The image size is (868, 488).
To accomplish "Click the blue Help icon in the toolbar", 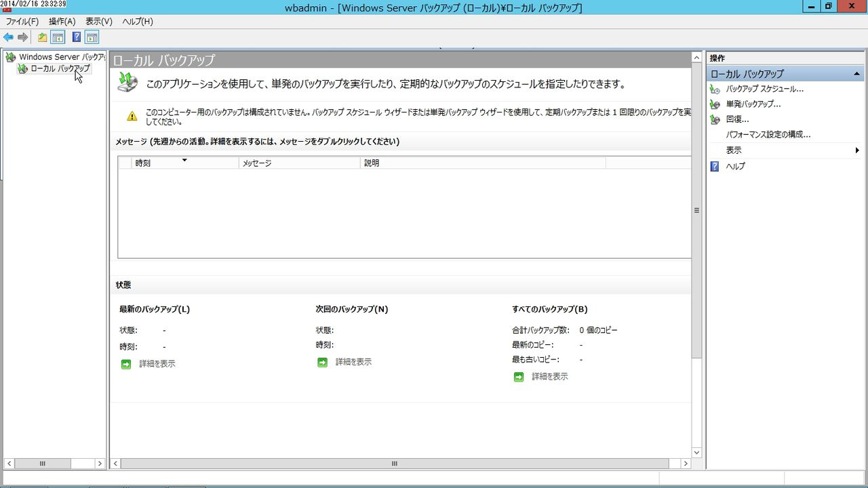I will coord(77,37).
